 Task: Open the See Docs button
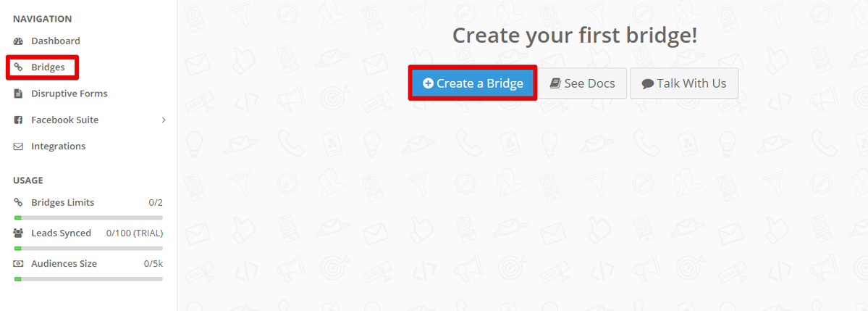[x=582, y=83]
